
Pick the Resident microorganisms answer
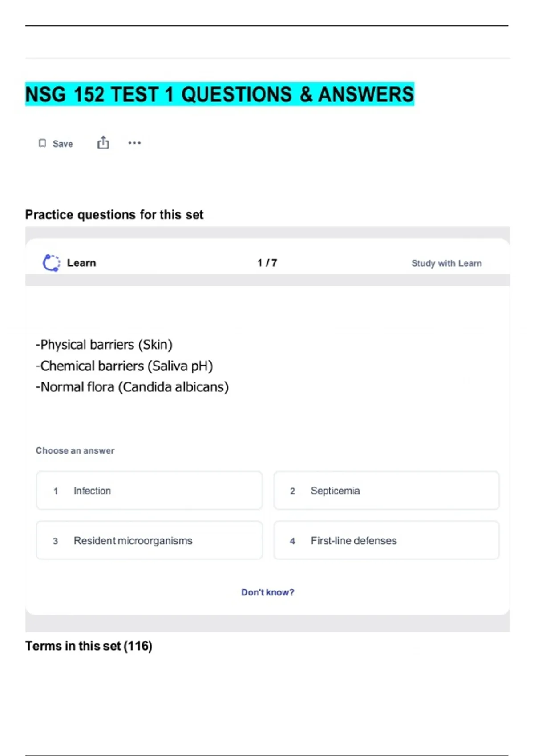tap(149, 540)
